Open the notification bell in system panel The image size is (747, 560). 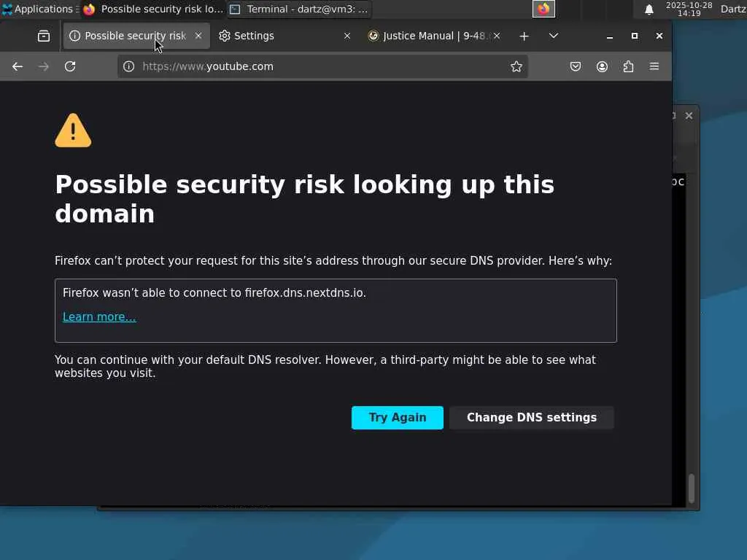649,9
